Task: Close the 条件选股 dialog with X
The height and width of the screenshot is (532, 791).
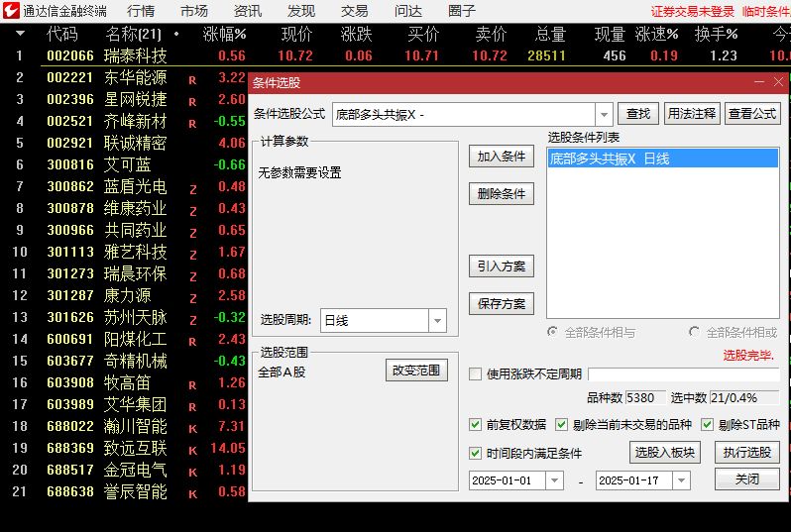Action: click(x=778, y=82)
